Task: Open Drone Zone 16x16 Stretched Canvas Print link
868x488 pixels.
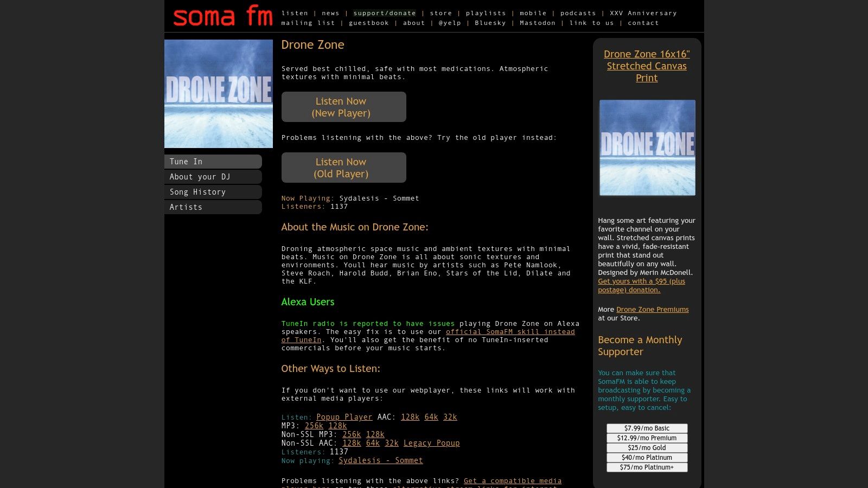Action: (x=647, y=66)
